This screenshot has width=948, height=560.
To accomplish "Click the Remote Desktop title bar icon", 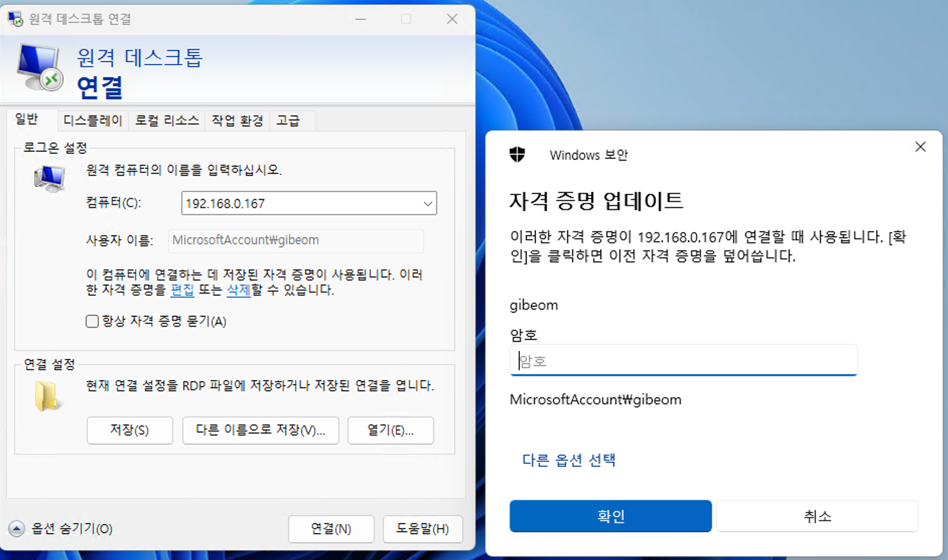I will (15, 19).
